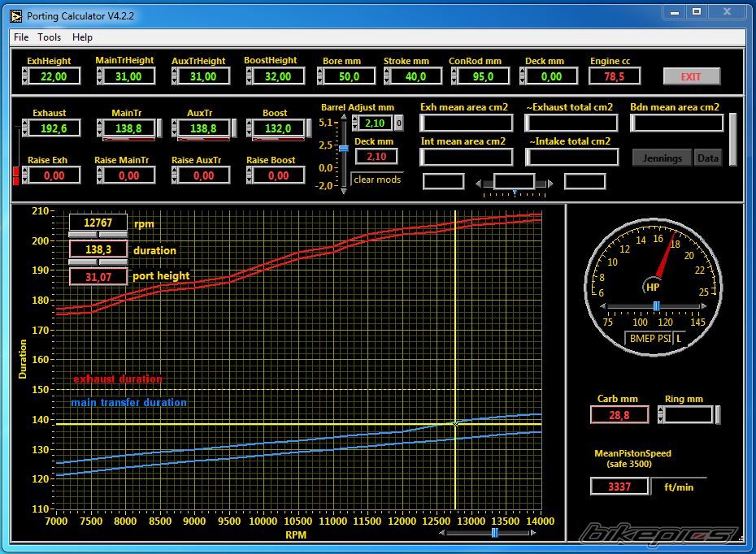
Task: Click the Bdn mean area cm2 field
Action: tap(677, 123)
